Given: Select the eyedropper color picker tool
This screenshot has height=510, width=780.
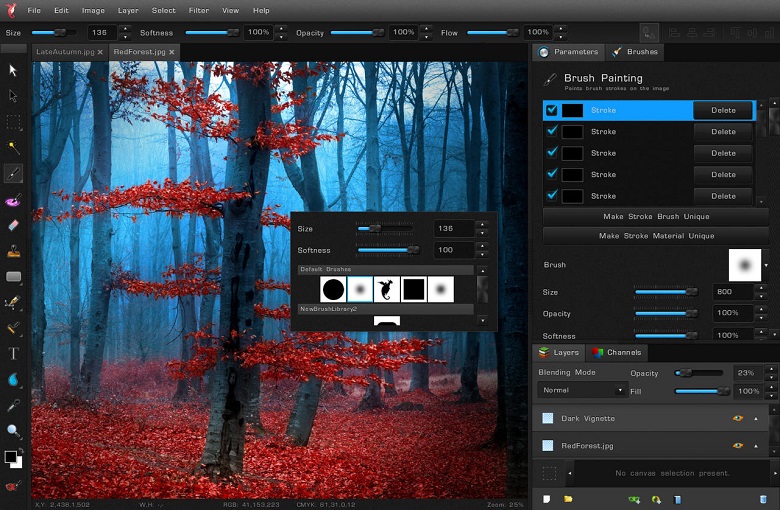Looking at the screenshot, I should point(13,405).
